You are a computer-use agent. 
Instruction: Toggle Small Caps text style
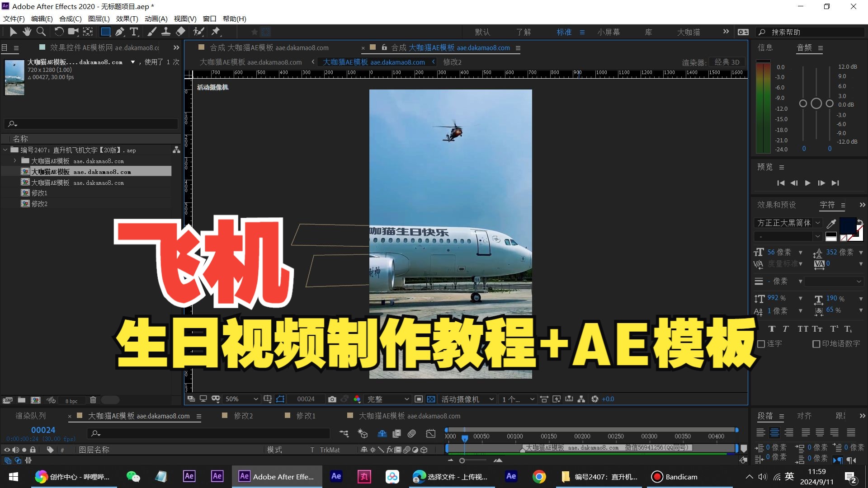(817, 329)
